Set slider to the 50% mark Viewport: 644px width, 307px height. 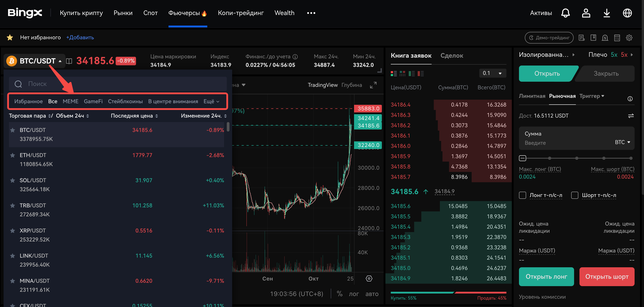point(577,158)
